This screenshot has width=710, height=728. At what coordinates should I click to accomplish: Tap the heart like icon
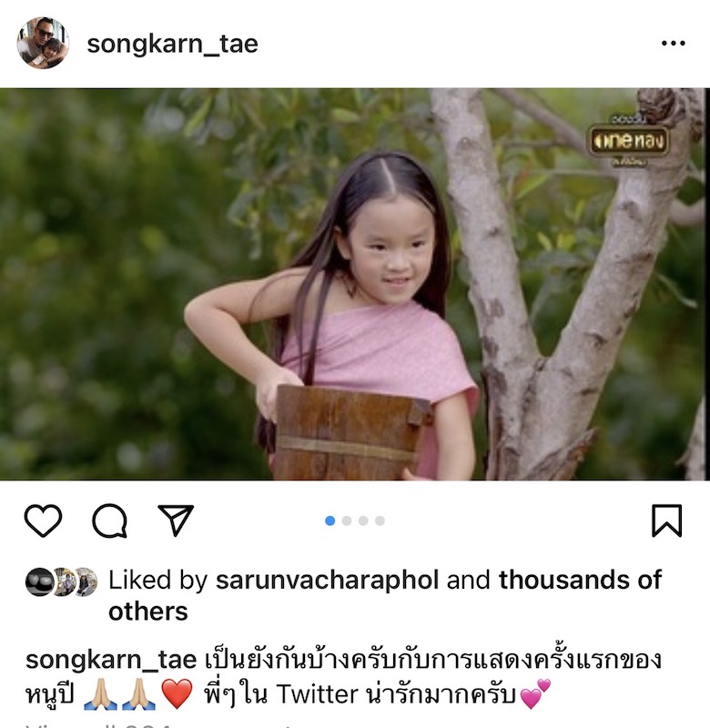pos(43,521)
